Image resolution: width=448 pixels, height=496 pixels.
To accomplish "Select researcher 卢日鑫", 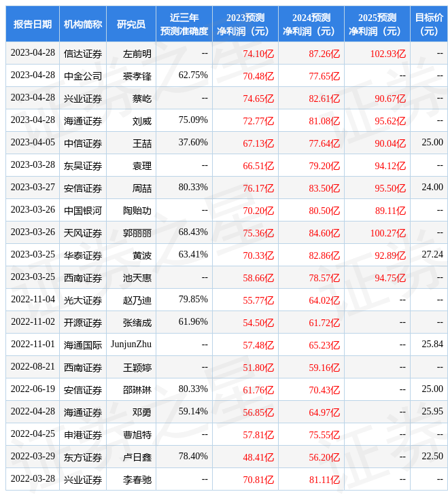I will (x=137, y=458).
